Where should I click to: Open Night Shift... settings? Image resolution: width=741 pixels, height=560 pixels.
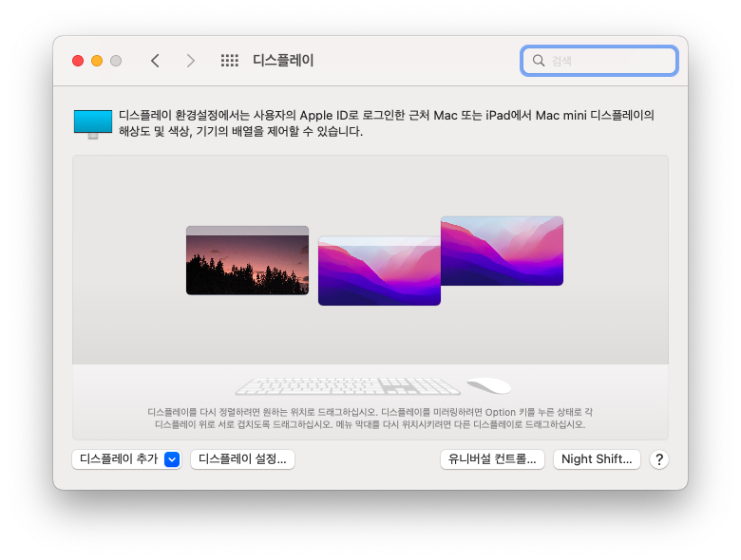[x=597, y=459]
